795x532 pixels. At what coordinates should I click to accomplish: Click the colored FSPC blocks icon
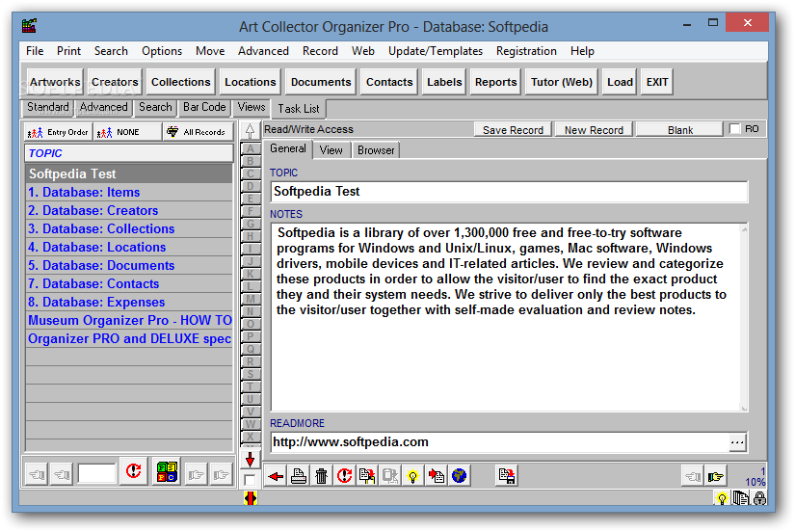click(x=167, y=472)
